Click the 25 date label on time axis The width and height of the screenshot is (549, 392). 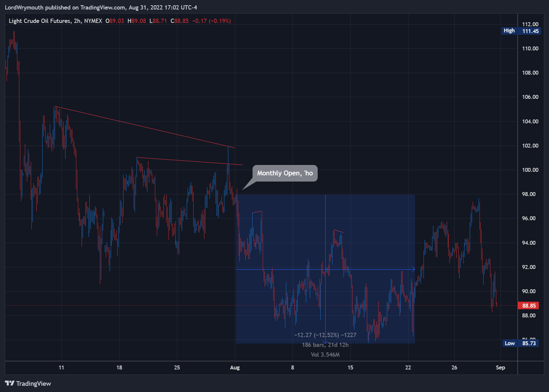177,367
